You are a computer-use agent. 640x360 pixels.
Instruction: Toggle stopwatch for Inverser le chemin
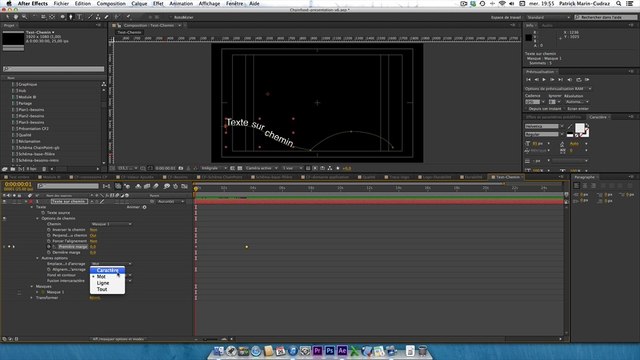[x=49, y=230]
